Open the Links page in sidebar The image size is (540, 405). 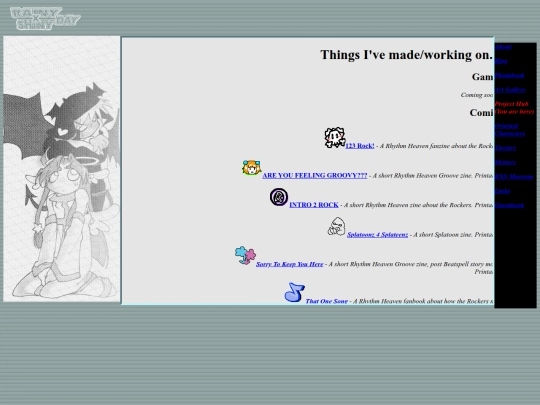502,191
